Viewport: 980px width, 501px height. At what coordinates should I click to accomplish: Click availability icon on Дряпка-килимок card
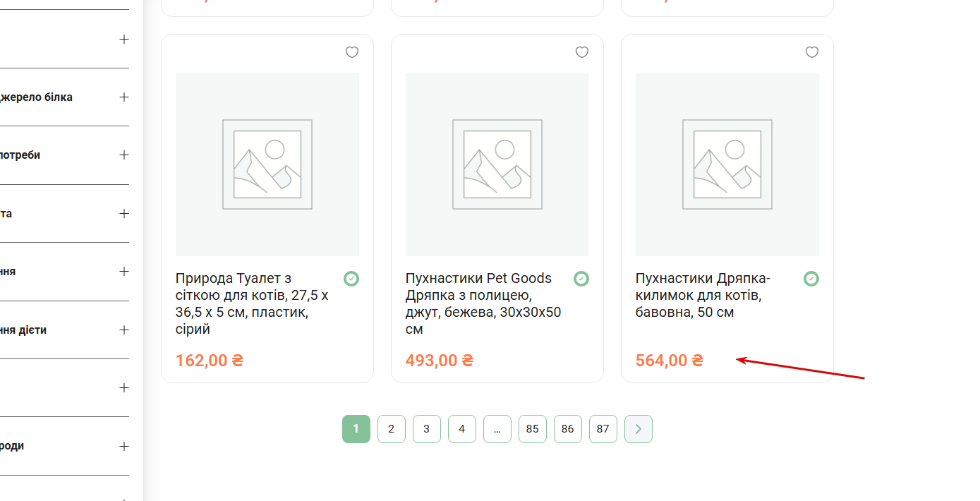click(811, 279)
